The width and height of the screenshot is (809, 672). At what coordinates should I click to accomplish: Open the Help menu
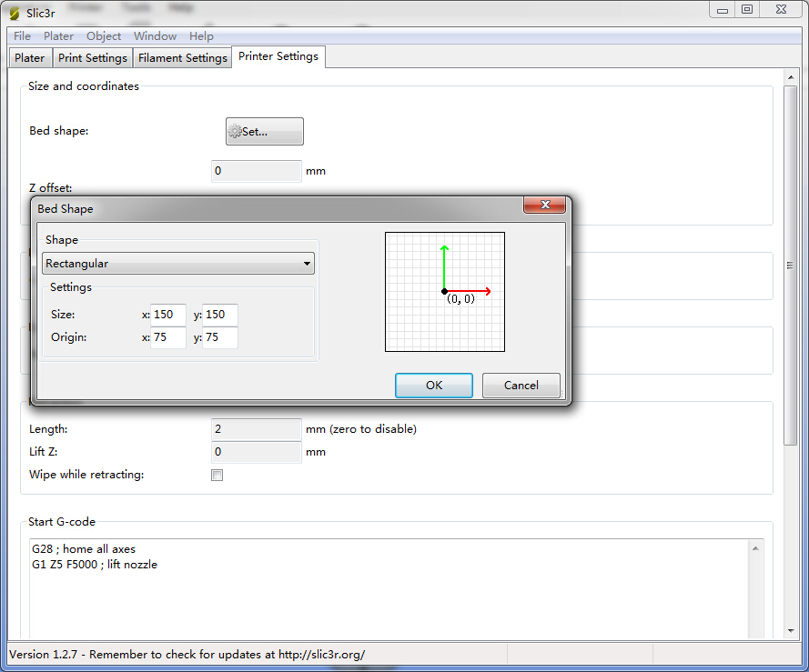(201, 36)
